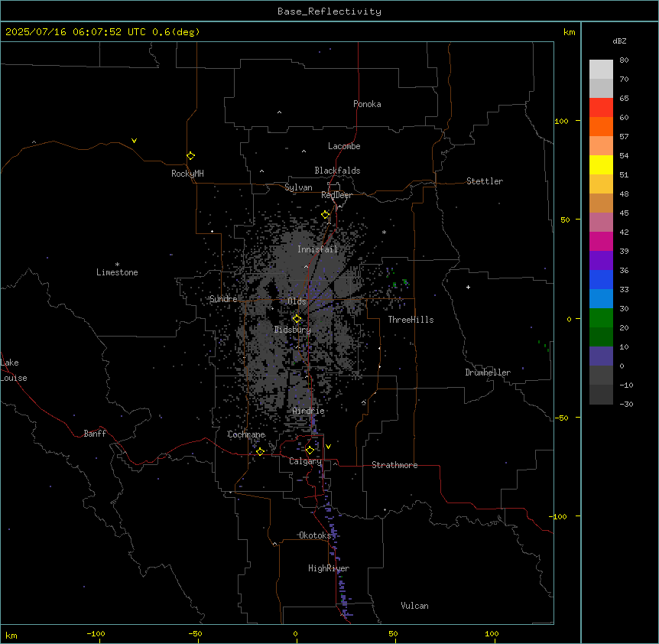Image resolution: width=659 pixels, height=644 pixels.
Task: Click the Vulcan city label
Action: click(x=415, y=606)
